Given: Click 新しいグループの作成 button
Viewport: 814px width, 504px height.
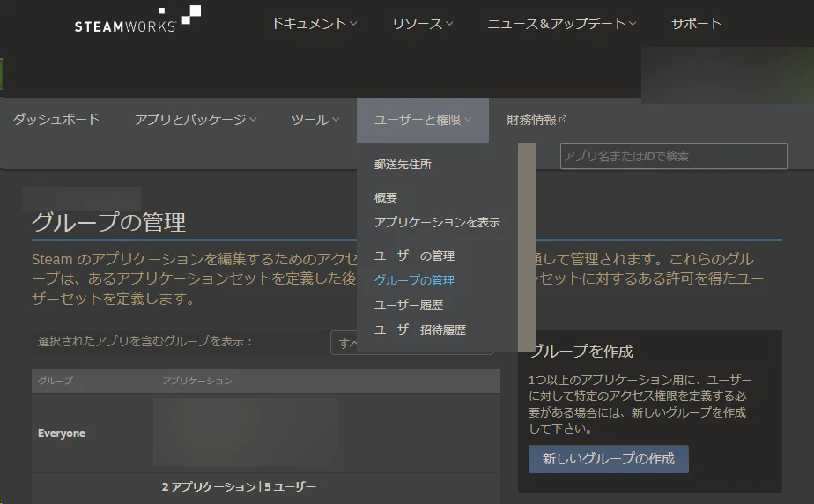Looking at the screenshot, I should pyautogui.click(x=609, y=459).
